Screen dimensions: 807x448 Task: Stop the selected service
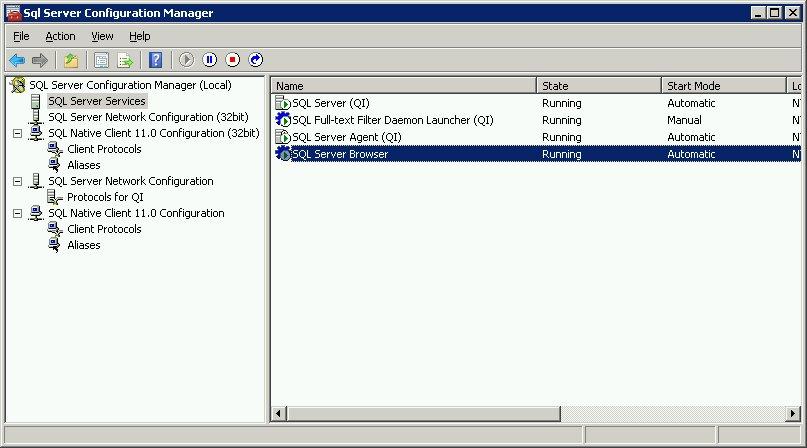click(x=233, y=61)
